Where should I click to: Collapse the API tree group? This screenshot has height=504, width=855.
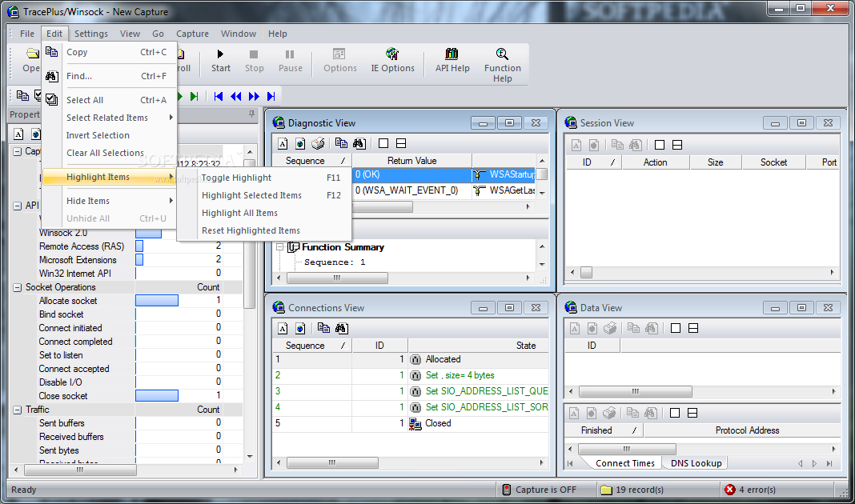click(x=18, y=206)
